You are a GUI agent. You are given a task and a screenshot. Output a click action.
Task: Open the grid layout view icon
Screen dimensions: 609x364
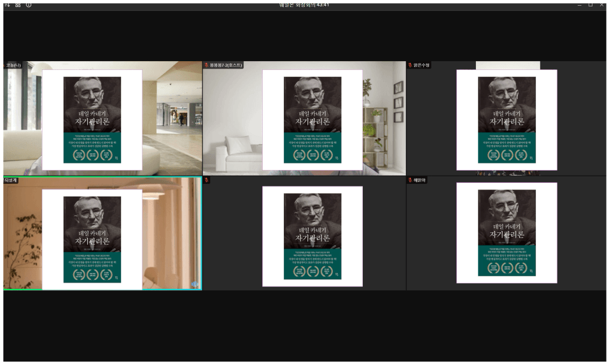click(x=18, y=5)
